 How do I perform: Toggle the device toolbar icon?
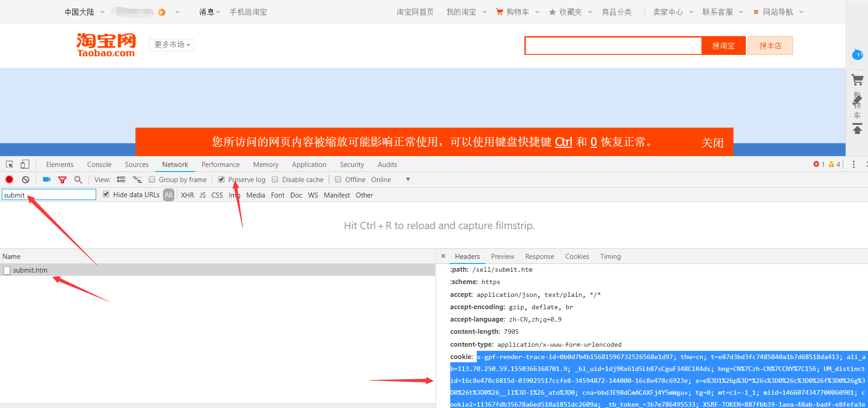25,165
